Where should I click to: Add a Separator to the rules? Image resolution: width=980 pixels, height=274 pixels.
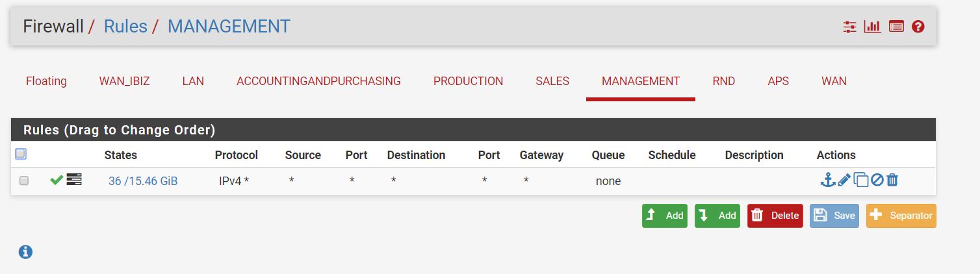pyautogui.click(x=901, y=216)
